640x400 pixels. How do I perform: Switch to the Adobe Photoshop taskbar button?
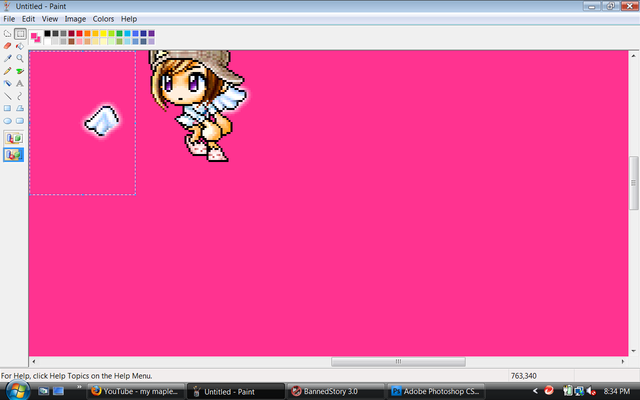tap(436, 391)
